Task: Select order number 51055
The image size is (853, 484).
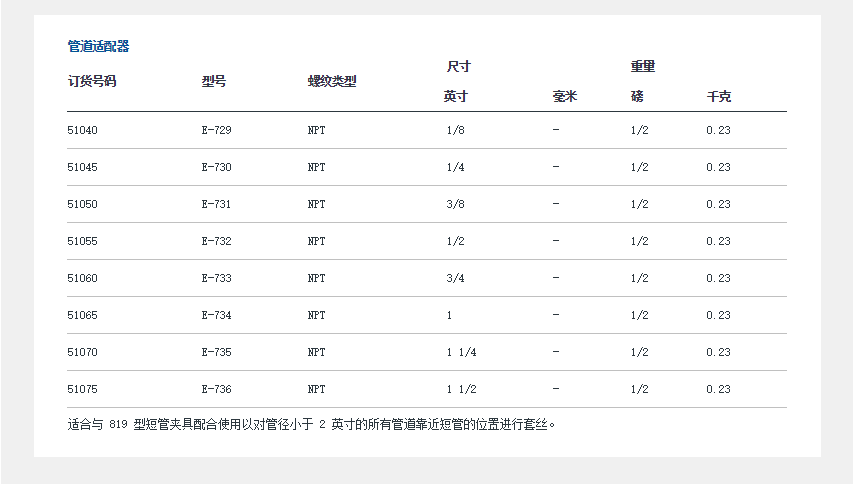Action: (x=82, y=241)
